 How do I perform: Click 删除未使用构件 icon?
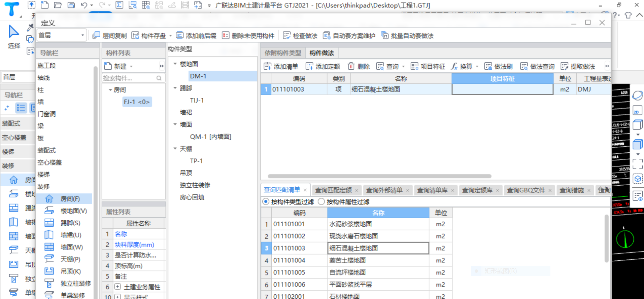coord(226,35)
